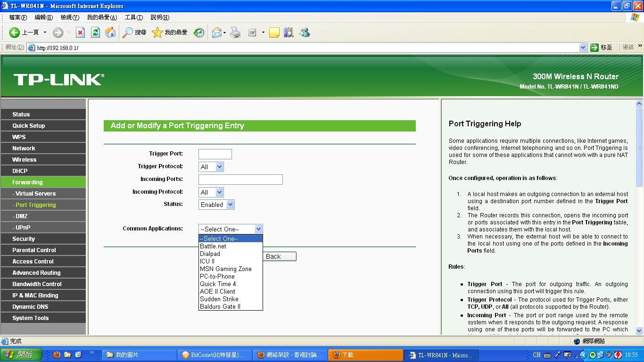Select MSN Gaming Zone option
The image size is (644, 362).
point(231,269)
